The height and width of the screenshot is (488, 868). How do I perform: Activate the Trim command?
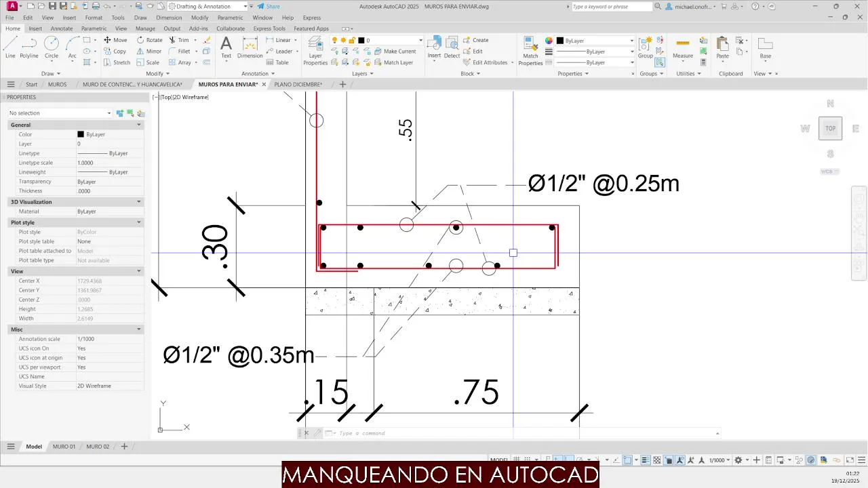pyautogui.click(x=179, y=40)
